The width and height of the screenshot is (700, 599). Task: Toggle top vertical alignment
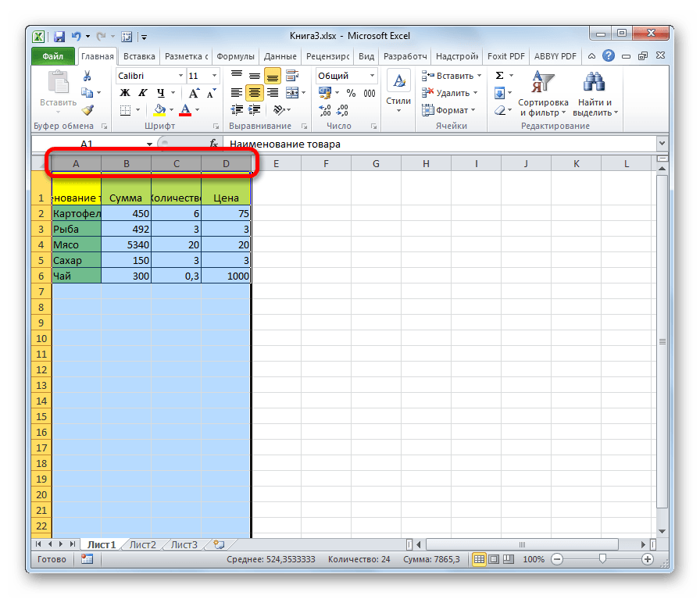point(237,76)
